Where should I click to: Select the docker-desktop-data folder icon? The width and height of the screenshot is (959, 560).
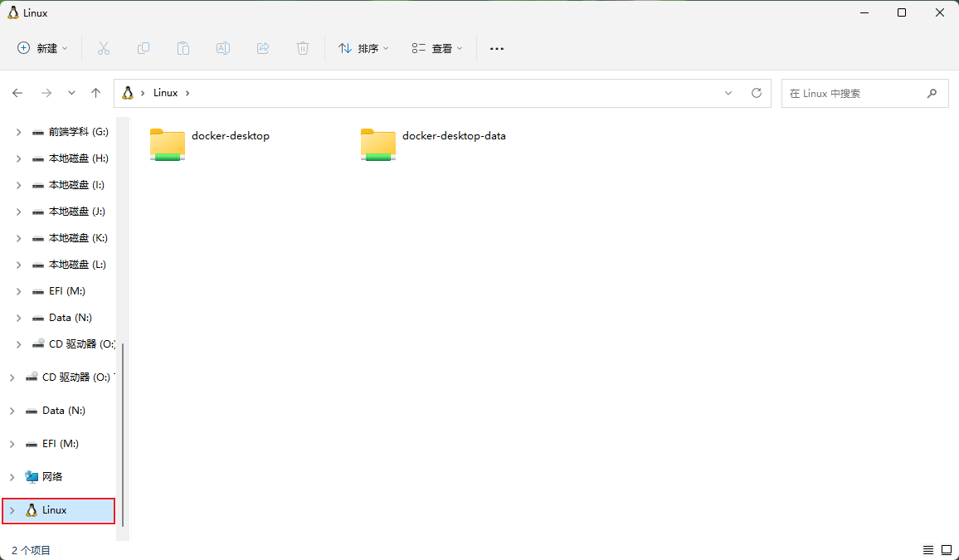[x=378, y=144]
